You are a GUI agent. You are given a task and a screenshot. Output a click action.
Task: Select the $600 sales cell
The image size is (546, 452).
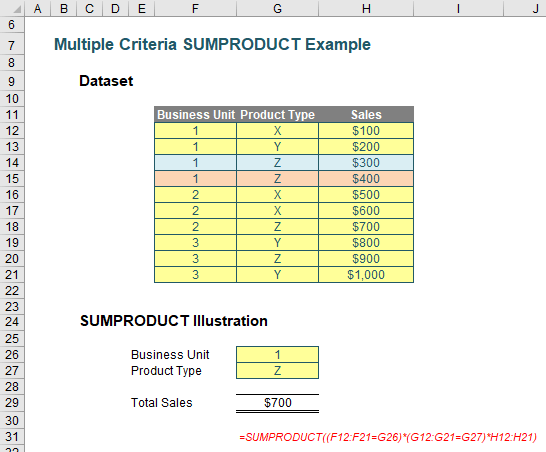click(x=366, y=211)
